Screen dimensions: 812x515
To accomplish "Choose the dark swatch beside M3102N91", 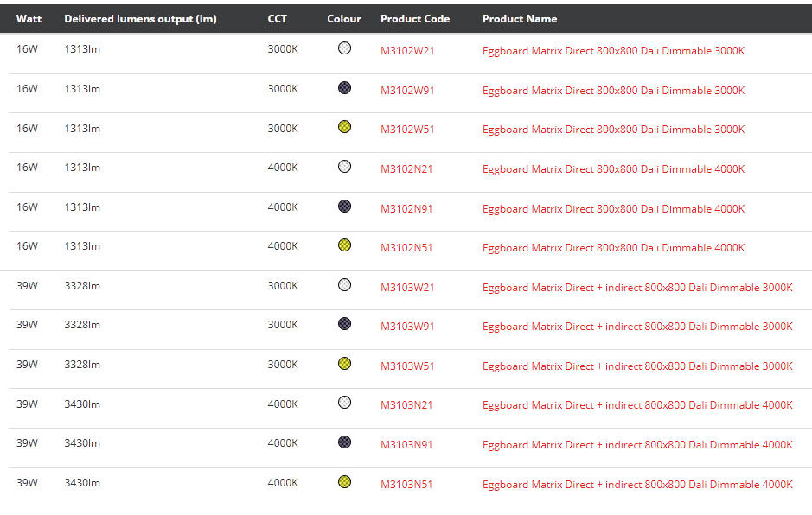I will click(344, 207).
